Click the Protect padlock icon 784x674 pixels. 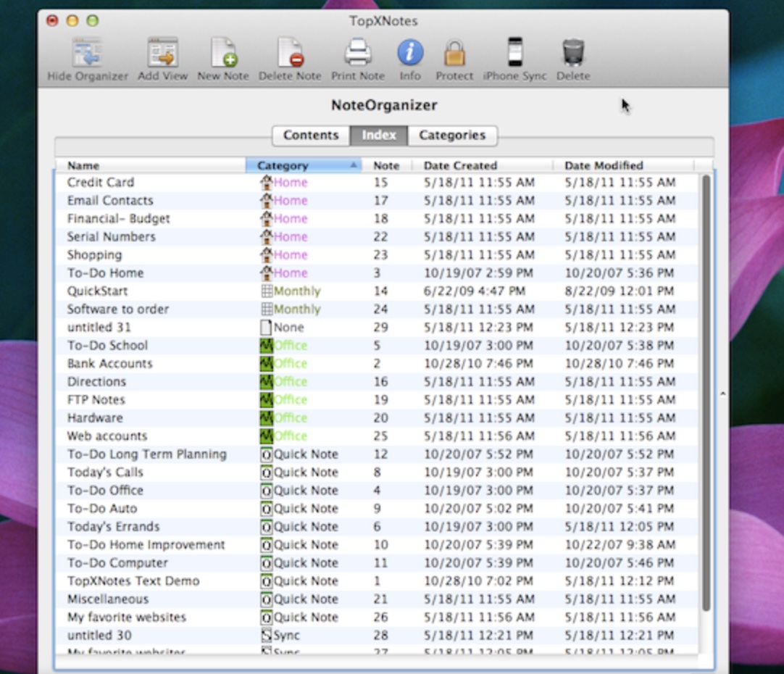[454, 54]
